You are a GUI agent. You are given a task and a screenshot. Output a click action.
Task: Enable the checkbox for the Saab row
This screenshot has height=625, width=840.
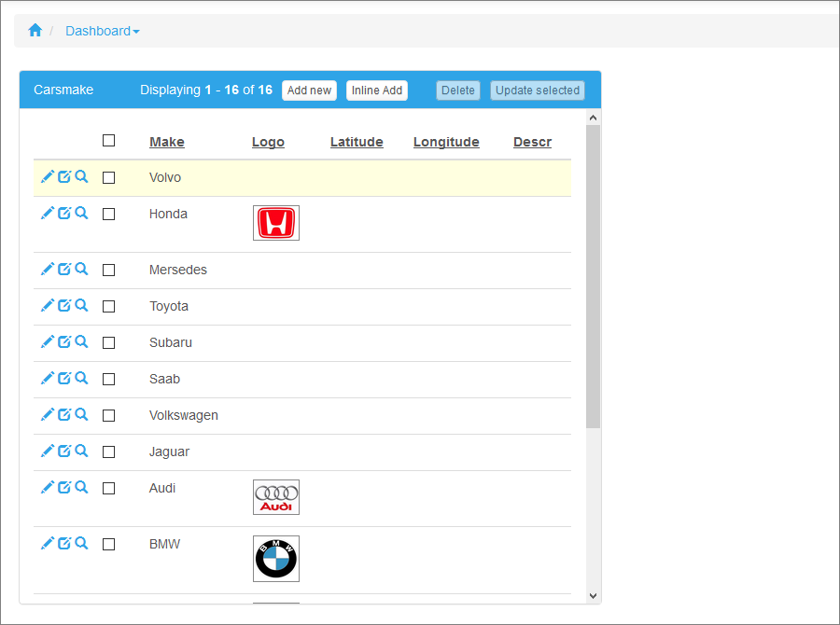click(108, 378)
